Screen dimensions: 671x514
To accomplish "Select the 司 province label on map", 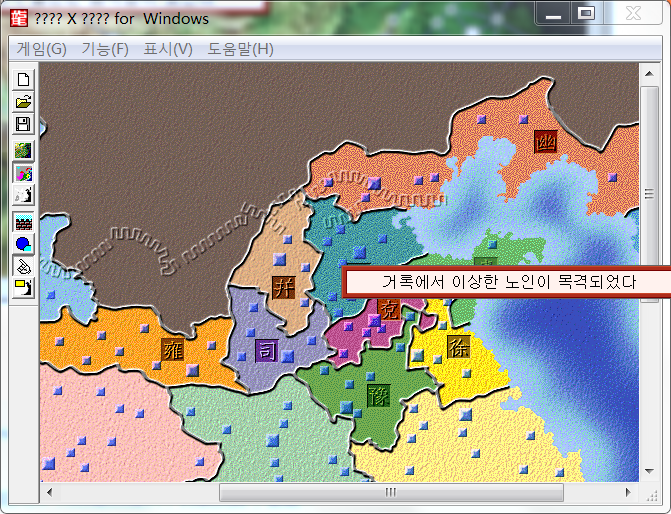I will 266,351.
